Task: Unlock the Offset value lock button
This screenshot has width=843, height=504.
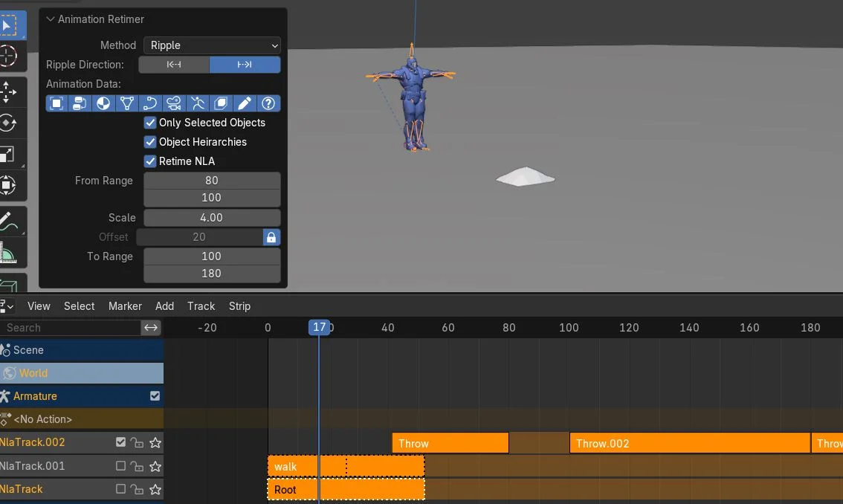Action: click(x=271, y=237)
